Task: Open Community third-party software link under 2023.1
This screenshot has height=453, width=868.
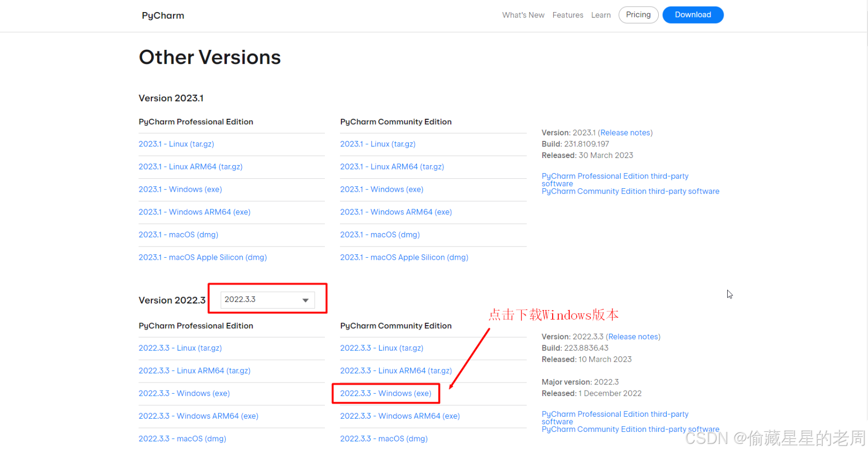Action: pyautogui.click(x=631, y=191)
